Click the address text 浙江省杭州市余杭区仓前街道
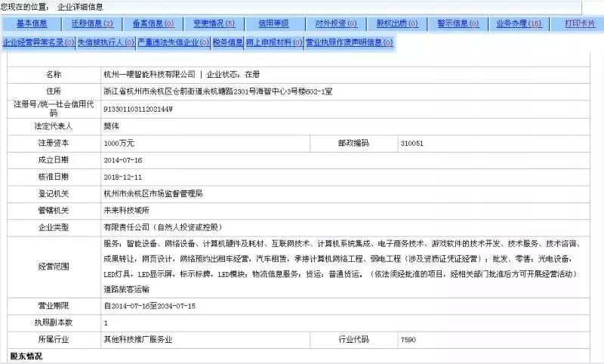The height and width of the screenshot is (364, 604). pos(153,91)
